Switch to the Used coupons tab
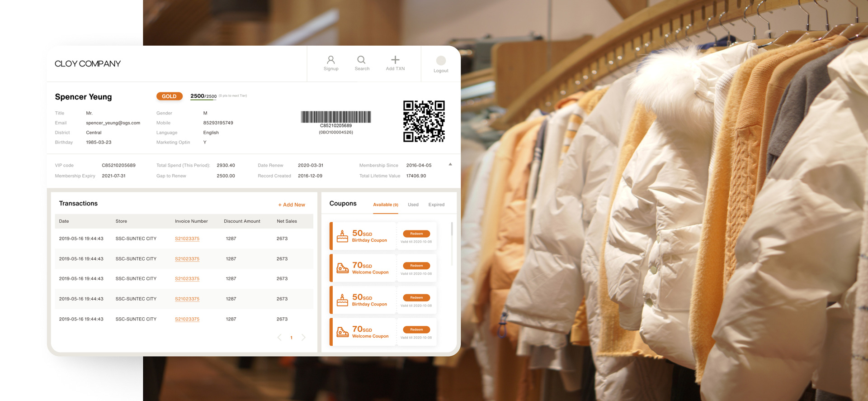This screenshot has height=401, width=868. click(413, 205)
